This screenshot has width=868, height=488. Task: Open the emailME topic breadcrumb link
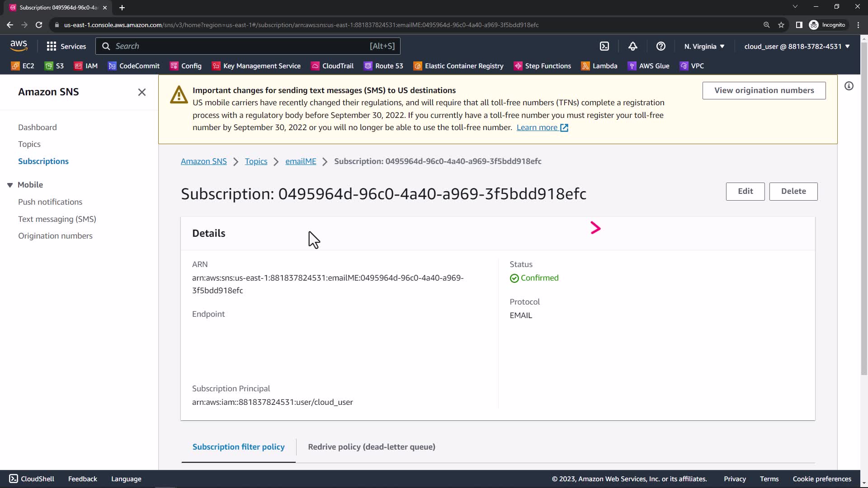[300, 161]
